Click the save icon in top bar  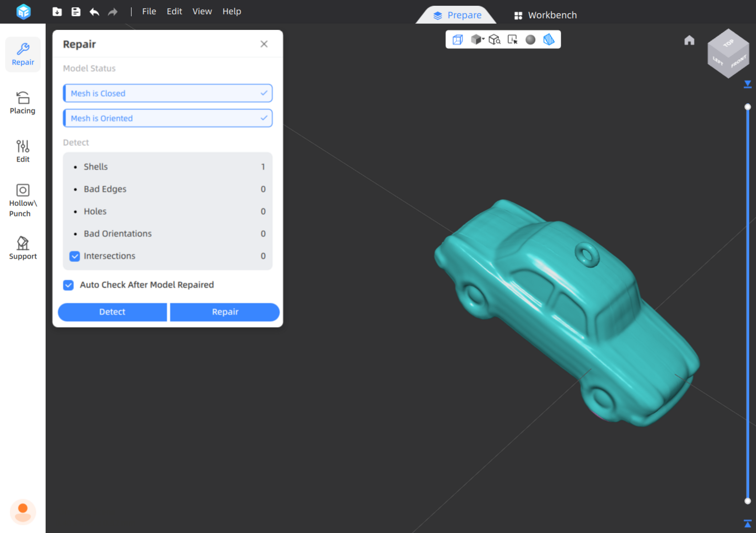click(x=76, y=12)
